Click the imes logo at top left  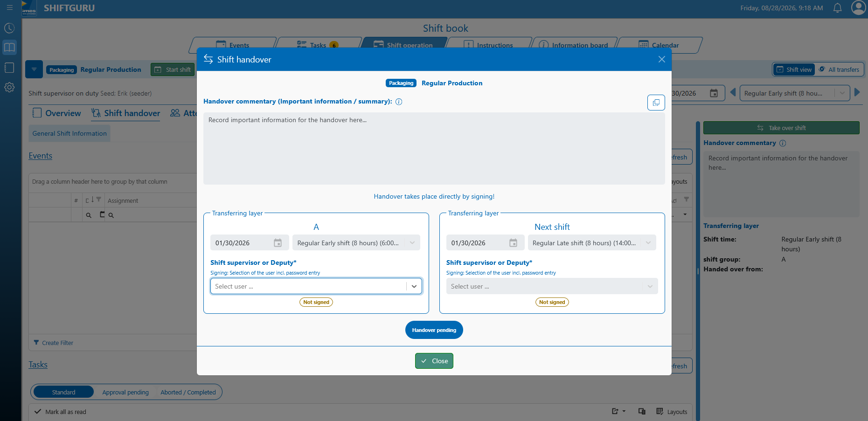(x=28, y=8)
